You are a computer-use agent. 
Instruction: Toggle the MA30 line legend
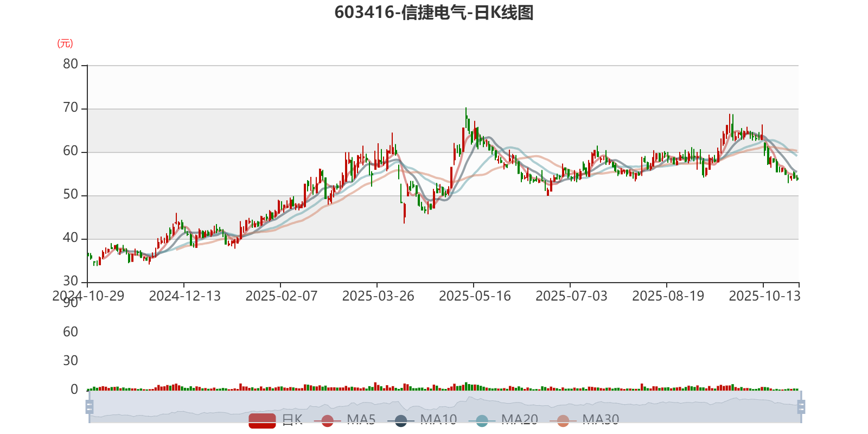[x=584, y=420]
